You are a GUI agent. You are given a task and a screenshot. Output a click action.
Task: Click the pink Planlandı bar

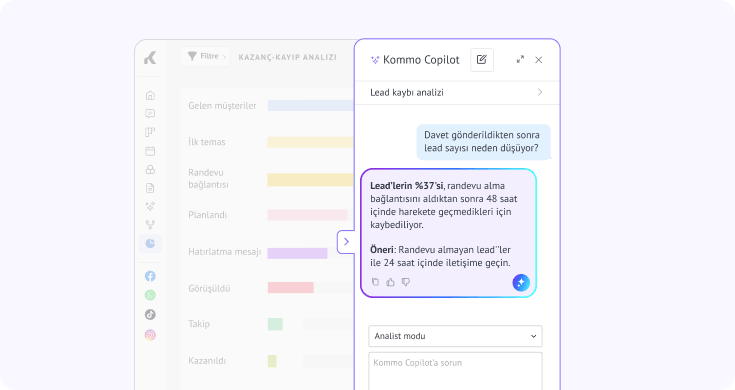pyautogui.click(x=308, y=215)
